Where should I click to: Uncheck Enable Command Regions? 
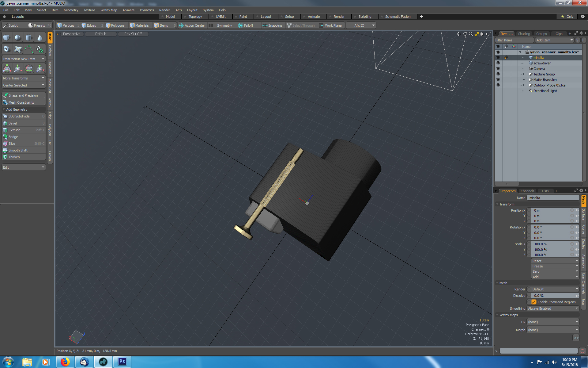tap(534, 302)
